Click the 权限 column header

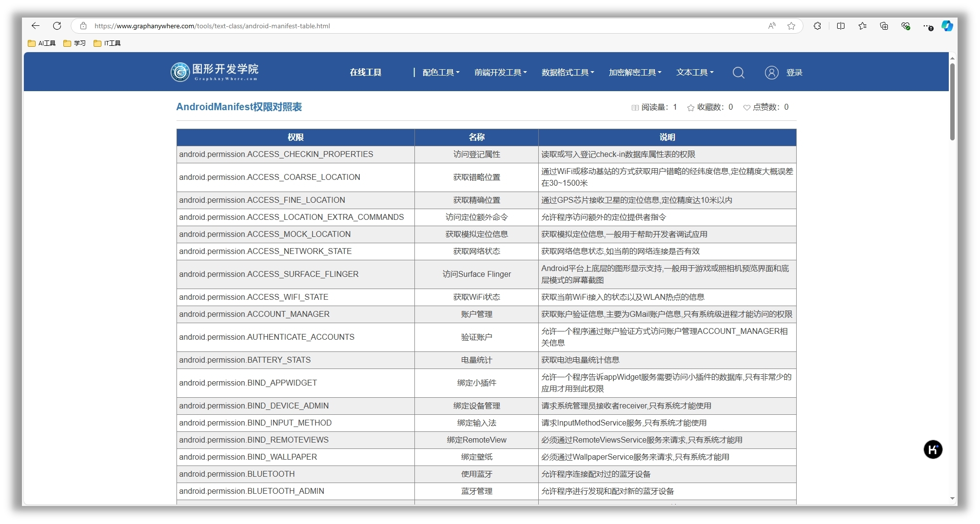(295, 137)
